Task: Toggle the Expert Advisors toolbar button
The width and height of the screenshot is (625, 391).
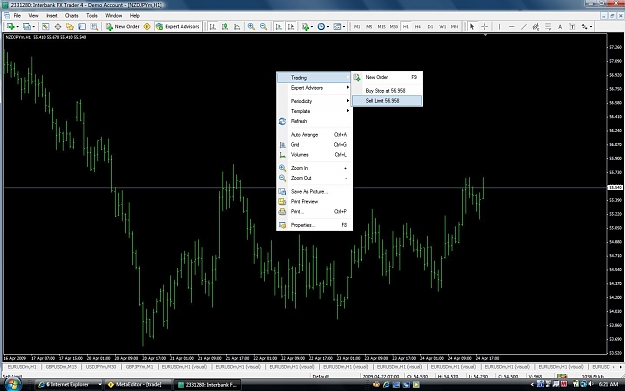Action: (x=177, y=27)
